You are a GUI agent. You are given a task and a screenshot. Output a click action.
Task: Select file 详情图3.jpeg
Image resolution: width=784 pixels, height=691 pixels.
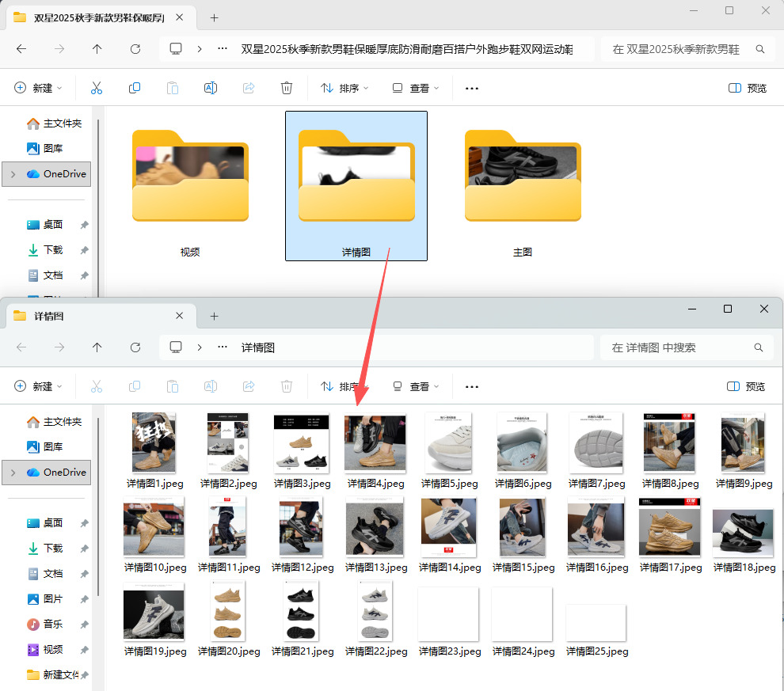[x=302, y=450]
